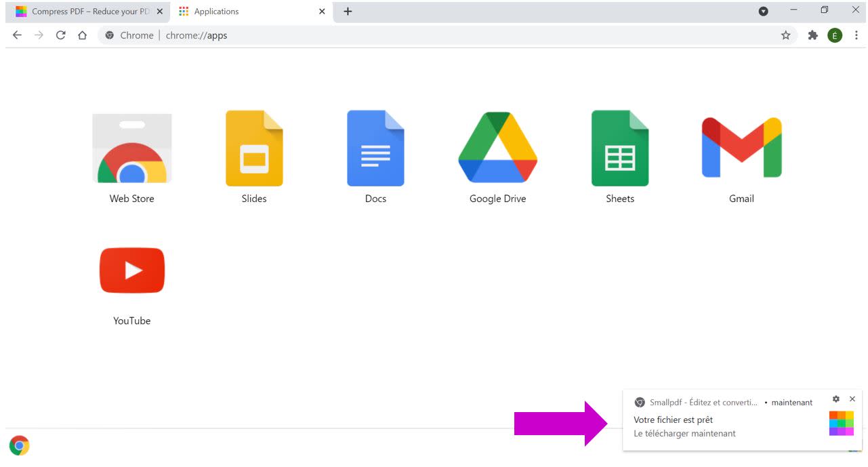Open the Chrome Web Store
Screen dimensions: 868x467
pos(131,148)
